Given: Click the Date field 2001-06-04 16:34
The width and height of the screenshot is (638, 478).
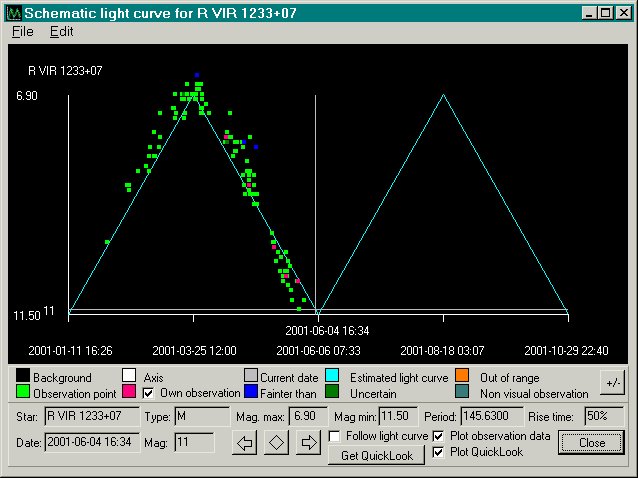Looking at the screenshot, I should [92, 443].
